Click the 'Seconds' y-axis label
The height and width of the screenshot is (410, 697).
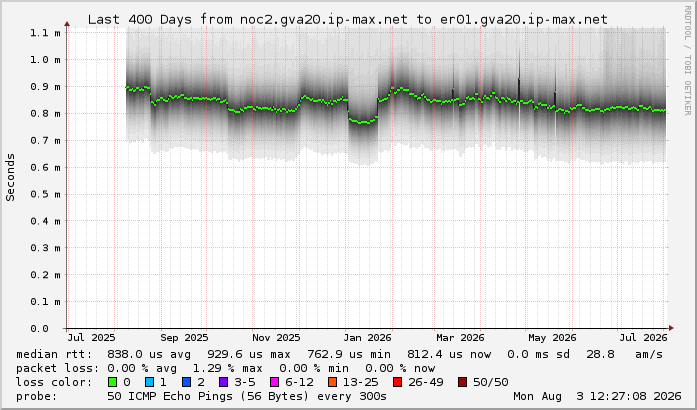pos(10,177)
